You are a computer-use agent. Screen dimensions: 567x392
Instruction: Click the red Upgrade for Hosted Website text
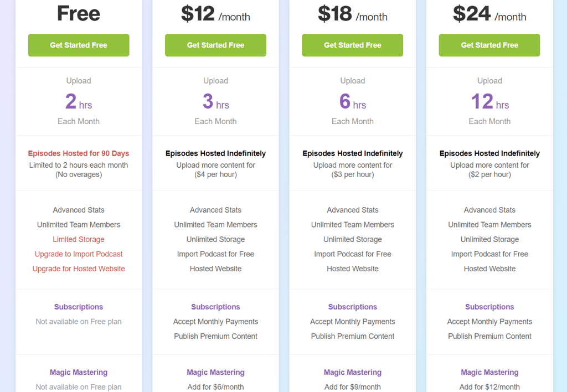coord(79,269)
